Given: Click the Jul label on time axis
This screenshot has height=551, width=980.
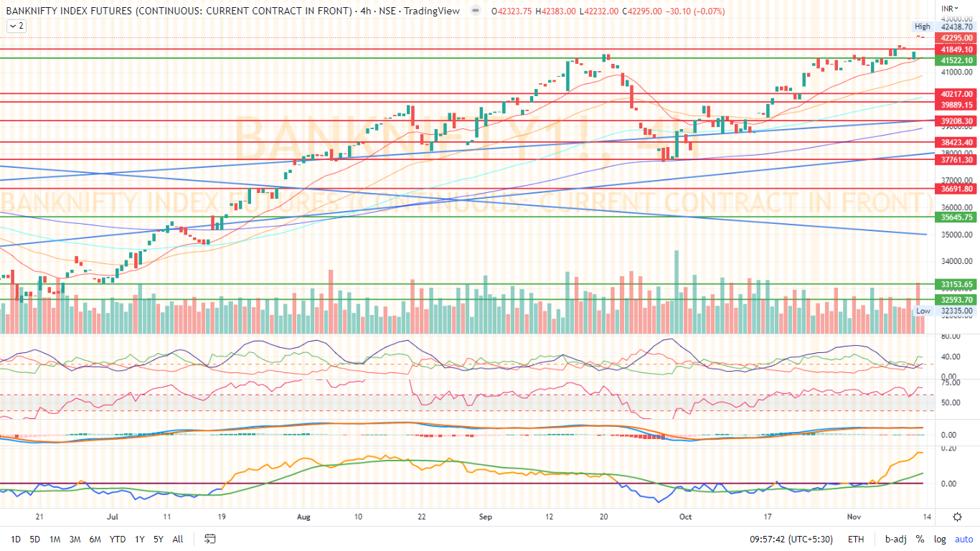Looking at the screenshot, I should click(112, 517).
